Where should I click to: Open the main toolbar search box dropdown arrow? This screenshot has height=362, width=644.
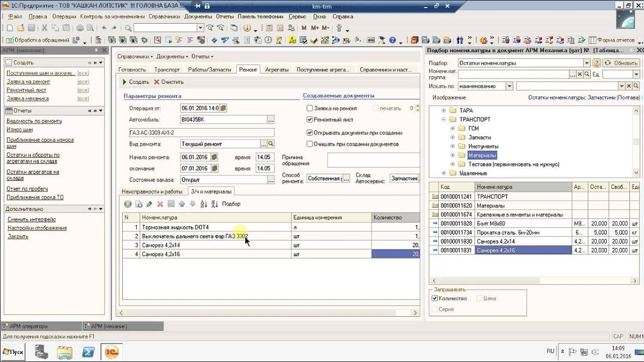(200, 28)
